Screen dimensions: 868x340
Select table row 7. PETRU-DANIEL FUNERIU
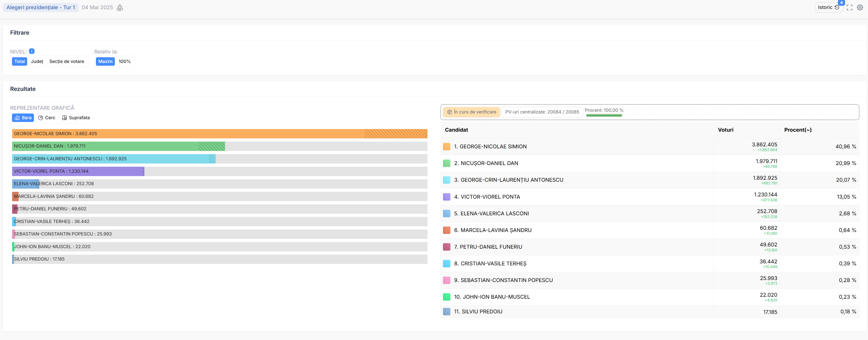[650, 247]
